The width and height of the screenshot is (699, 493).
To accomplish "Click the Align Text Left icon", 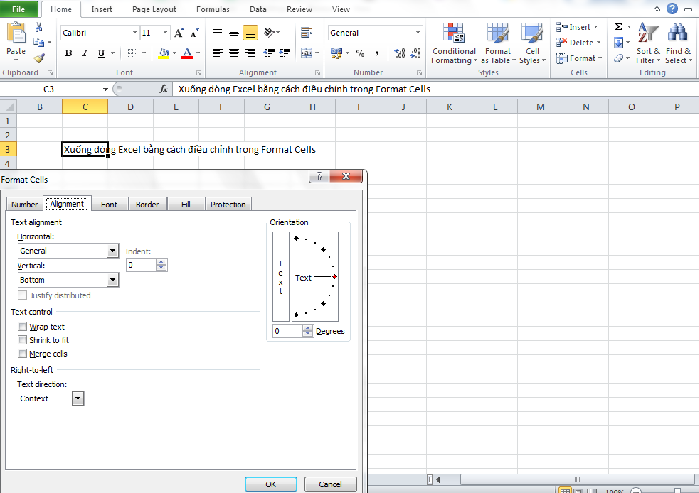I will tap(218, 53).
